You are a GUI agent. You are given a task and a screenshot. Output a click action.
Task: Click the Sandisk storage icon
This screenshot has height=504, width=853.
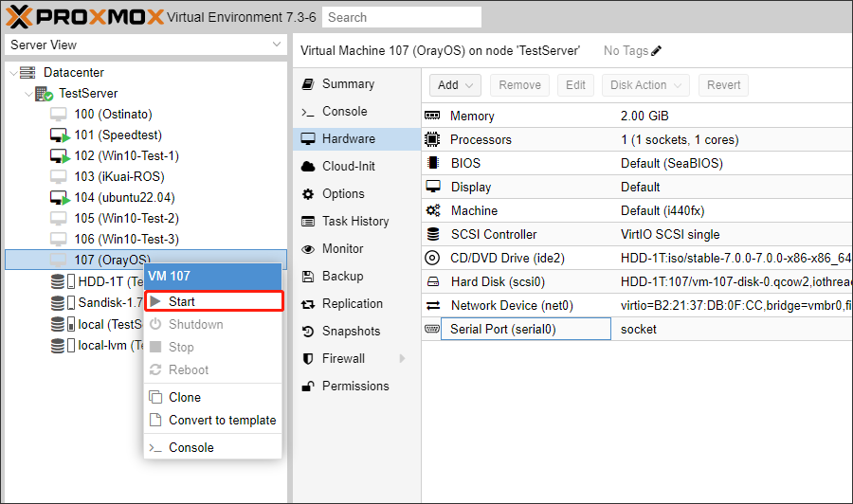63,302
